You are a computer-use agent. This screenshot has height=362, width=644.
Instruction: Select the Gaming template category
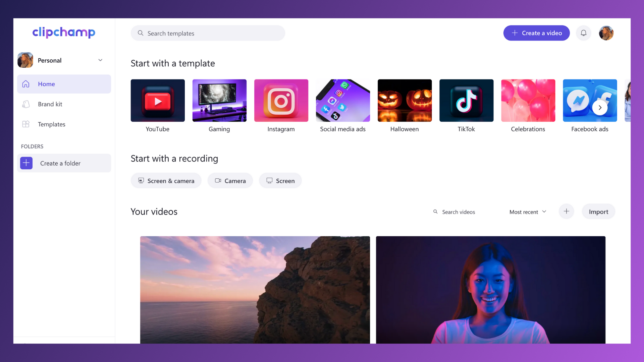click(x=219, y=101)
